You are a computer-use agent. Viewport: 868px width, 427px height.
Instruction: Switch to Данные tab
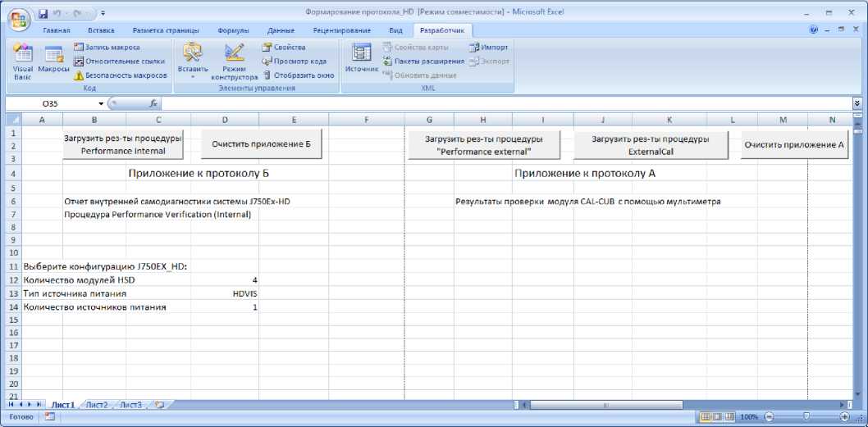click(x=281, y=30)
